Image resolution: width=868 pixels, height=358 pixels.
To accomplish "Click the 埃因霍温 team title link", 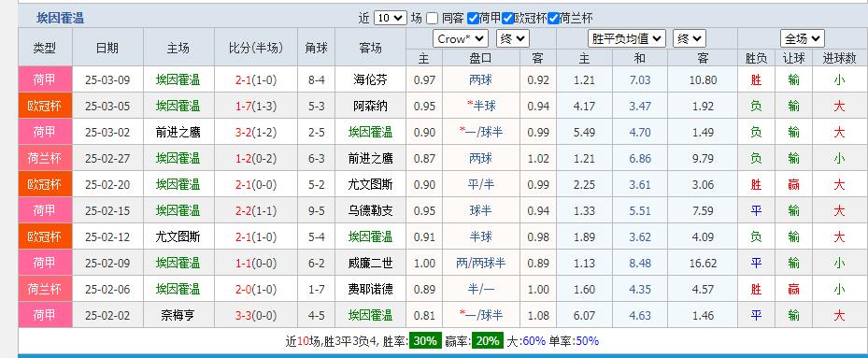I will point(61,19).
